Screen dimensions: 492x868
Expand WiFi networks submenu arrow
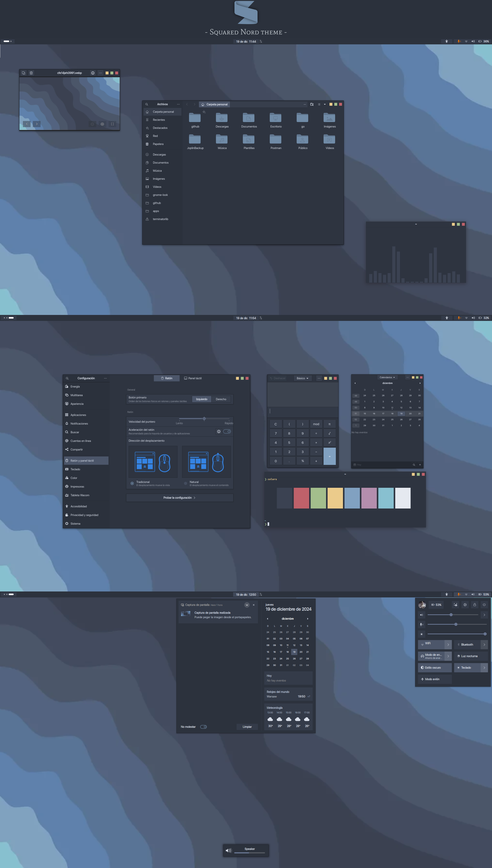448,644
